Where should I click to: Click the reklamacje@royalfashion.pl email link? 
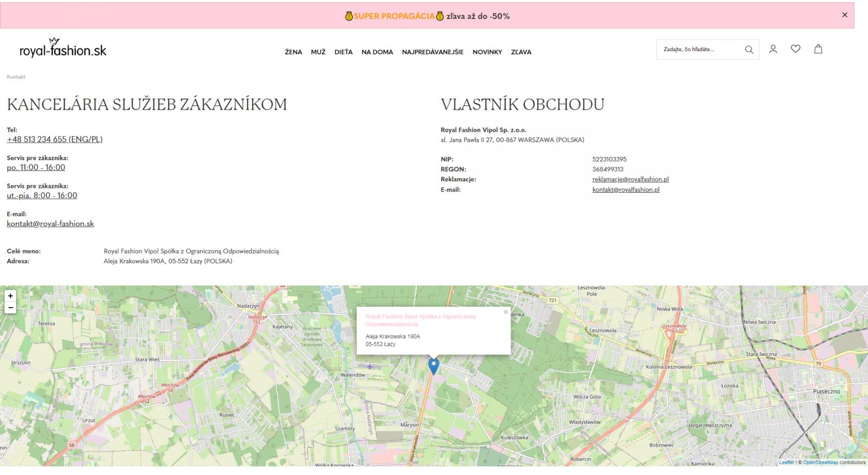tap(630, 179)
